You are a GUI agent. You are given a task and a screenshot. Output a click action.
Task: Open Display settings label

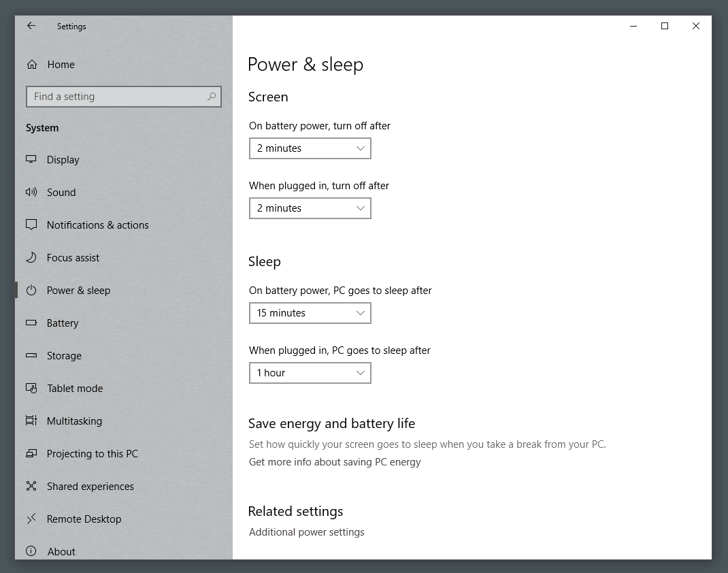pos(63,160)
